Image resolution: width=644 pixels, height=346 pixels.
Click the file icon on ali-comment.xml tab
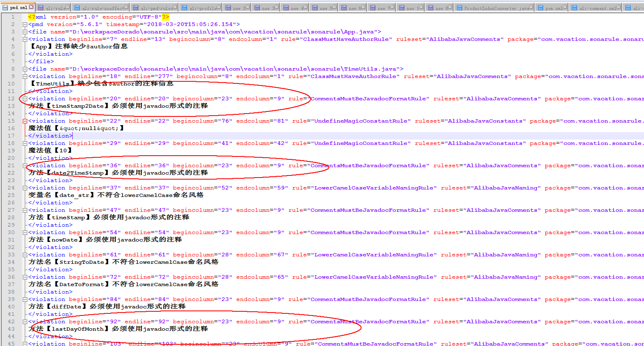574,7
